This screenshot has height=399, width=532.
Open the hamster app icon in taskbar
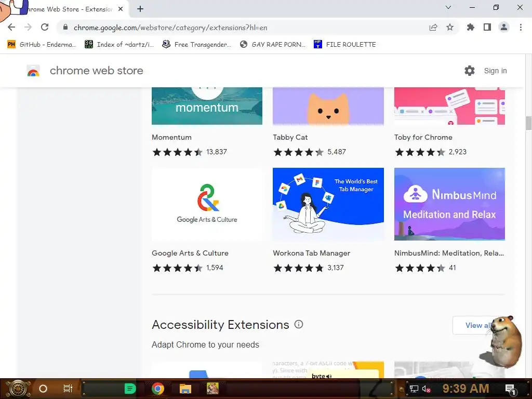212,389
